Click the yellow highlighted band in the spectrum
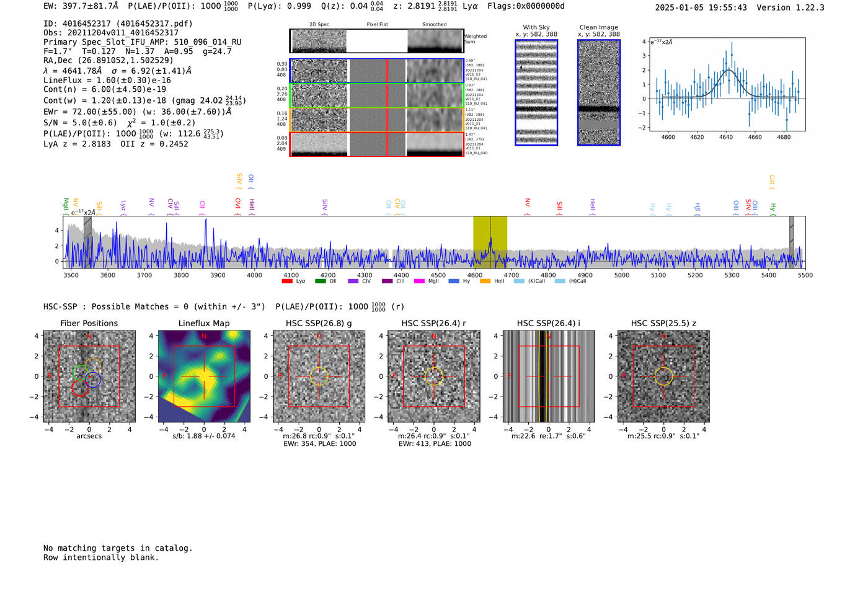Image resolution: width=868 pixels, height=591 pixels. [x=490, y=242]
